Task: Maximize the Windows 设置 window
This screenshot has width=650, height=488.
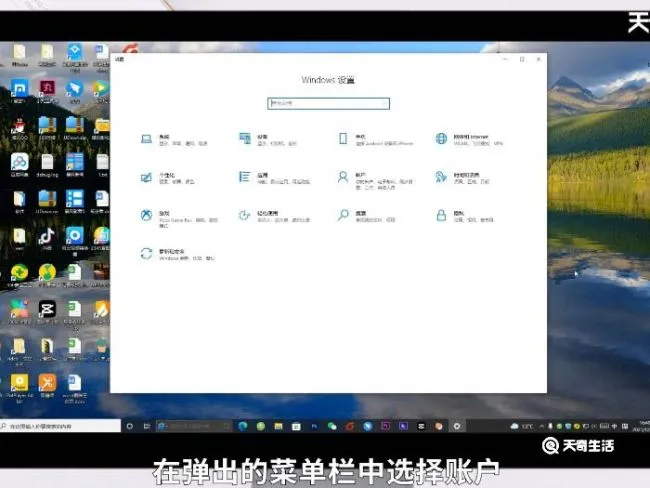Action: [x=522, y=59]
